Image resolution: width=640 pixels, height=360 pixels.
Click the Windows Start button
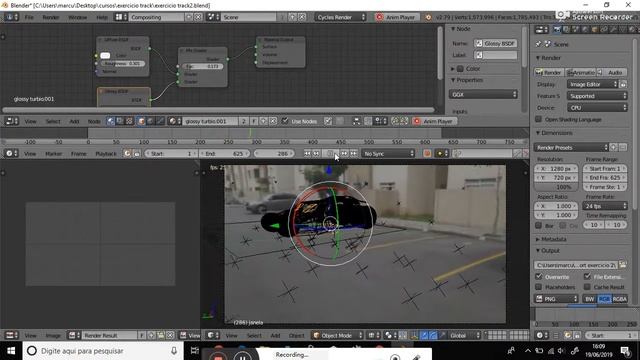pyautogui.click(x=11, y=351)
